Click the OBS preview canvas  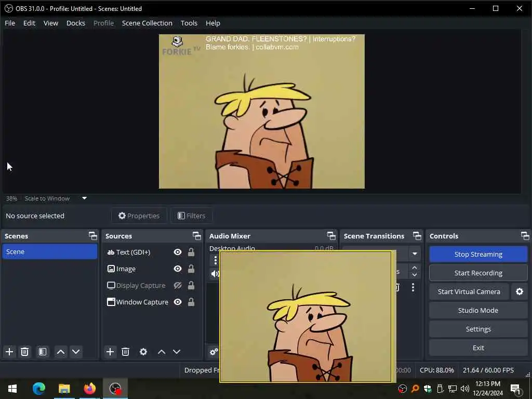point(262,111)
